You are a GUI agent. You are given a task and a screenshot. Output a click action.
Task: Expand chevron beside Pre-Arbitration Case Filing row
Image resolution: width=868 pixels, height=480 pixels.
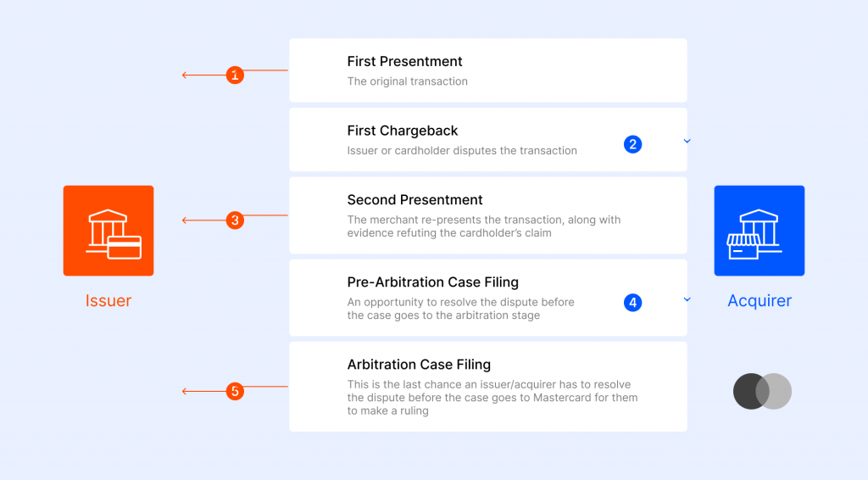coord(687,299)
